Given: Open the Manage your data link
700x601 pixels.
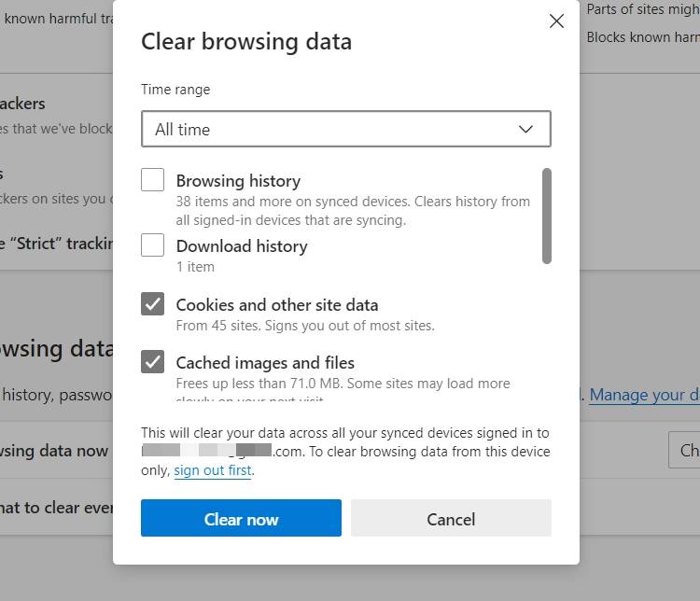Looking at the screenshot, I should (644, 395).
